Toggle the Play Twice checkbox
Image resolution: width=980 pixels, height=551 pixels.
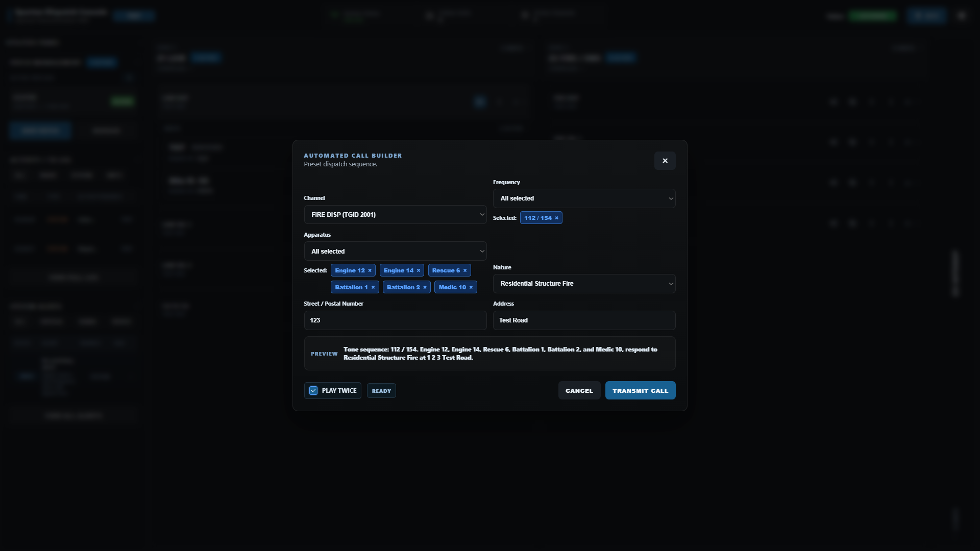tap(313, 391)
